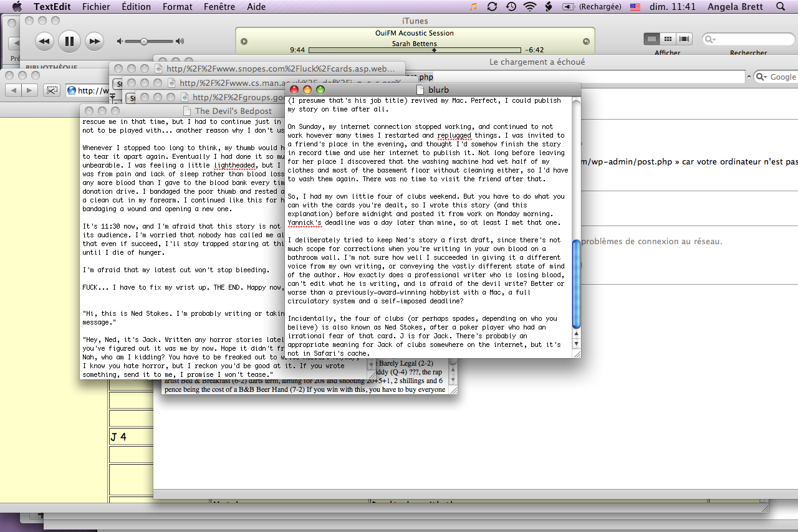Skip to next track in iTunes
The width and height of the screenshot is (798, 532).
pos(94,42)
